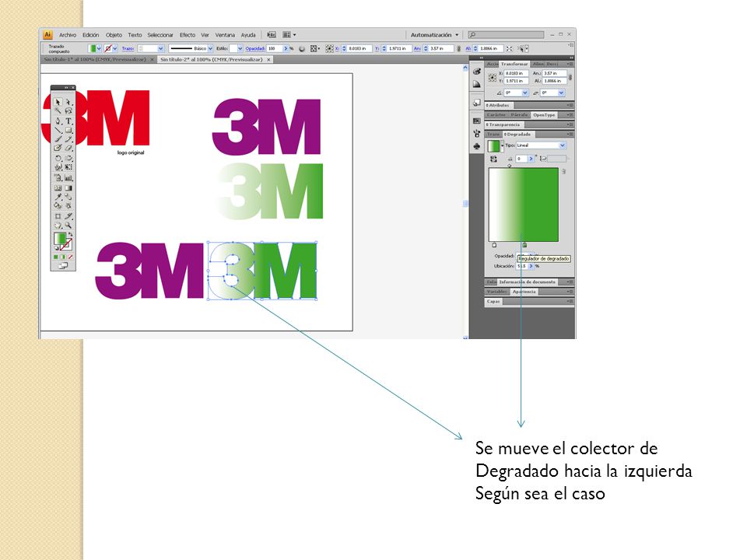The image size is (747, 560).
Task: Open the Básico brush definition dropdown
Action: [x=210, y=48]
